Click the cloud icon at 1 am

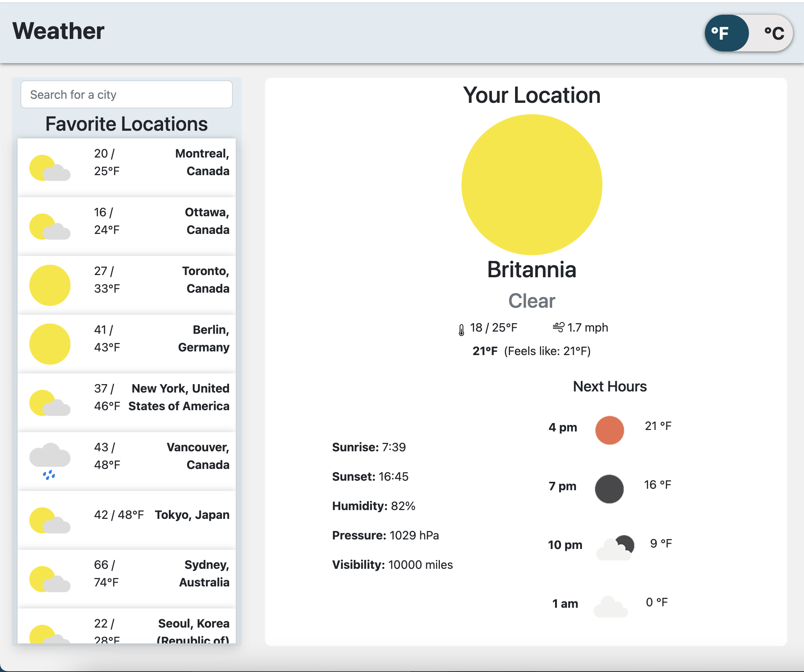click(610, 607)
